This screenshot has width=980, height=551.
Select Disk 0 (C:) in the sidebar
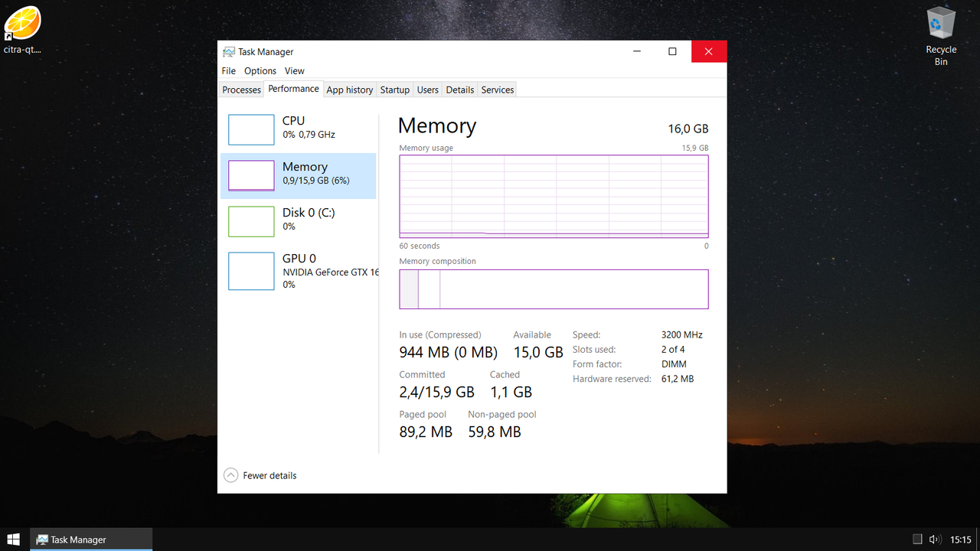pyautogui.click(x=299, y=221)
